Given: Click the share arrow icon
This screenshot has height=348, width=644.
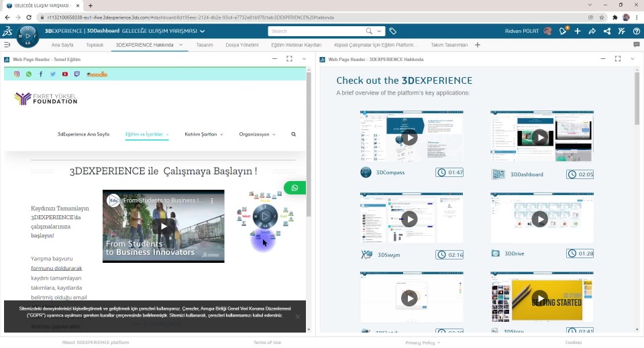Looking at the screenshot, I should point(592,32).
